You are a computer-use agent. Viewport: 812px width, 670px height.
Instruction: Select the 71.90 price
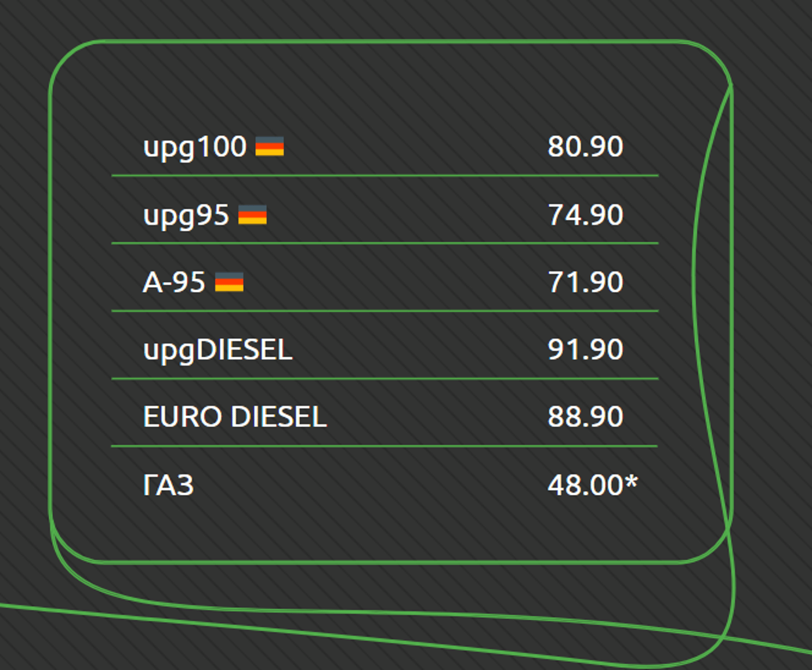click(585, 283)
